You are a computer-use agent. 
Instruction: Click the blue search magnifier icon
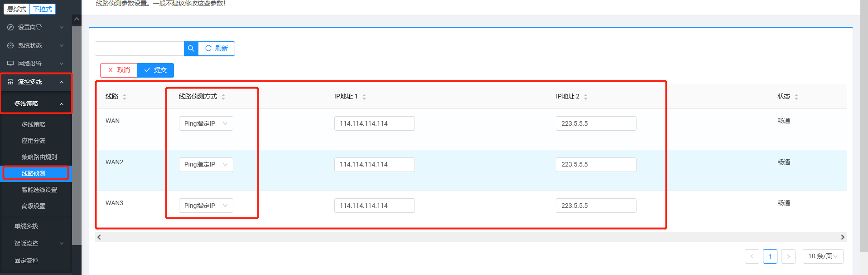pos(191,49)
